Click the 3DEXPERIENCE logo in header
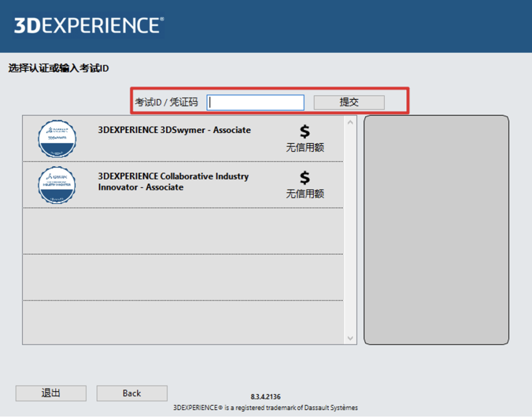Image resolution: width=532 pixels, height=417 pixels. 89,25
